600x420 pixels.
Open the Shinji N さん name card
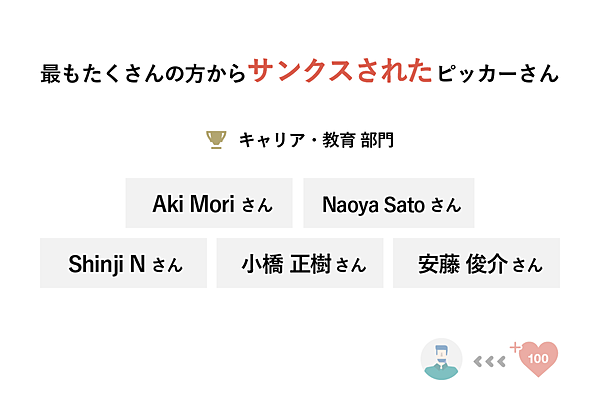[124, 264]
